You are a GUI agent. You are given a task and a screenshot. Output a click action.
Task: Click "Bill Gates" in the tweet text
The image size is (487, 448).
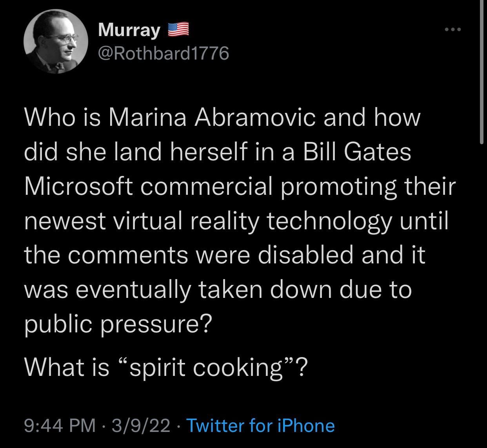tap(358, 152)
